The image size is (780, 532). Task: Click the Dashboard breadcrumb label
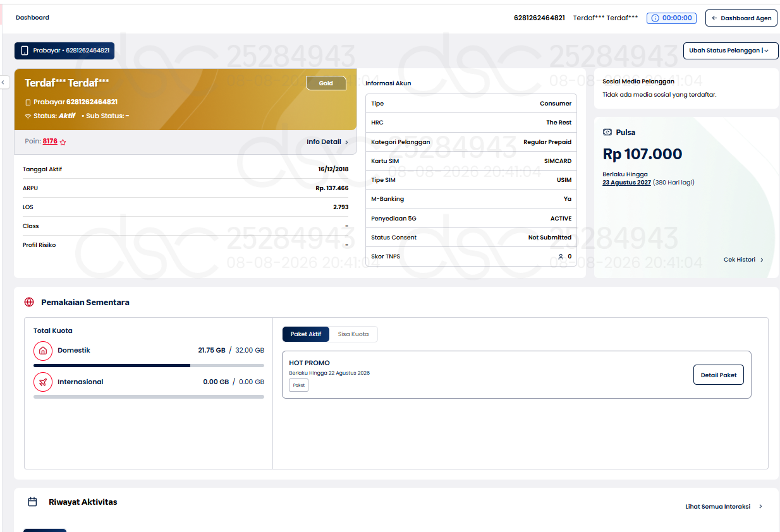point(32,18)
